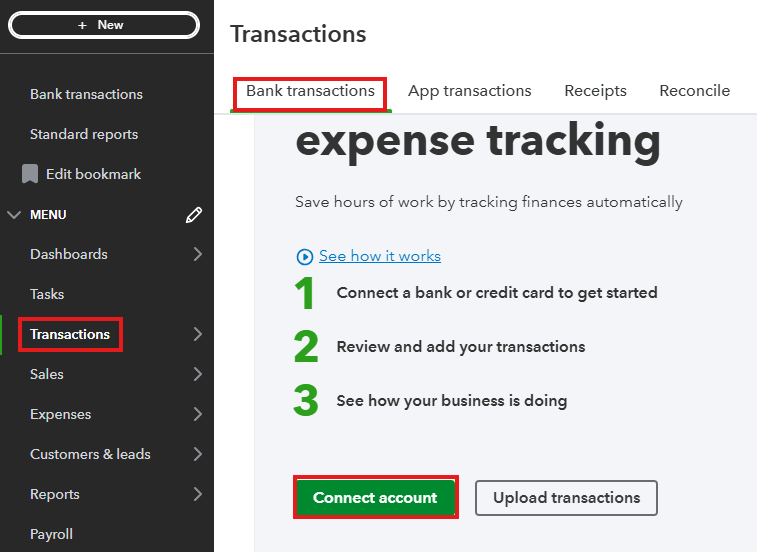Expand the Reports submenu arrow
The image size is (757, 552).
click(x=197, y=494)
